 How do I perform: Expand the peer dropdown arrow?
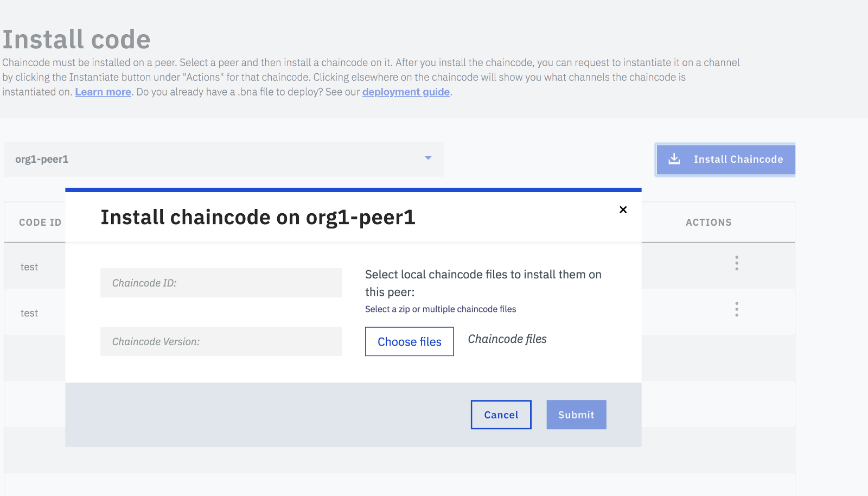pyautogui.click(x=428, y=158)
